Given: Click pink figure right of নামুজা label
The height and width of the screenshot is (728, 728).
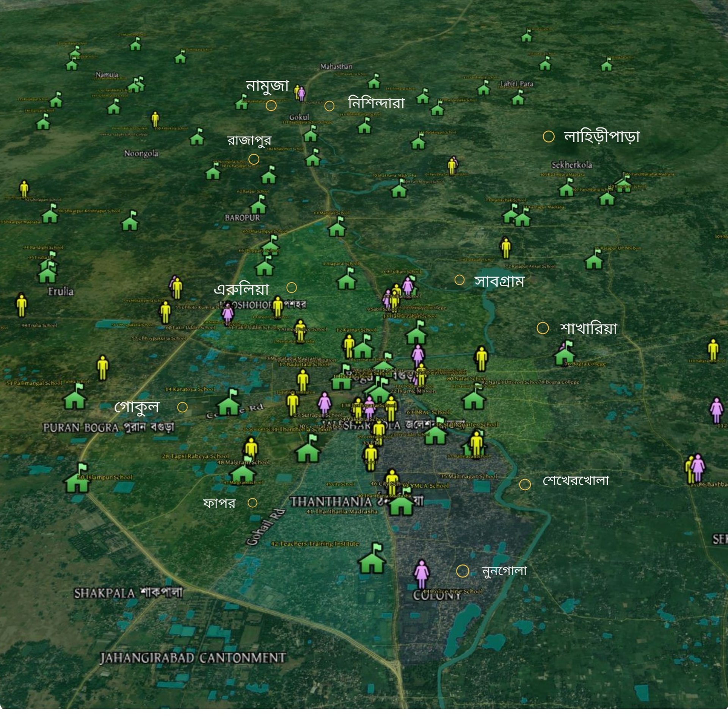Looking at the screenshot, I should tap(301, 93).
